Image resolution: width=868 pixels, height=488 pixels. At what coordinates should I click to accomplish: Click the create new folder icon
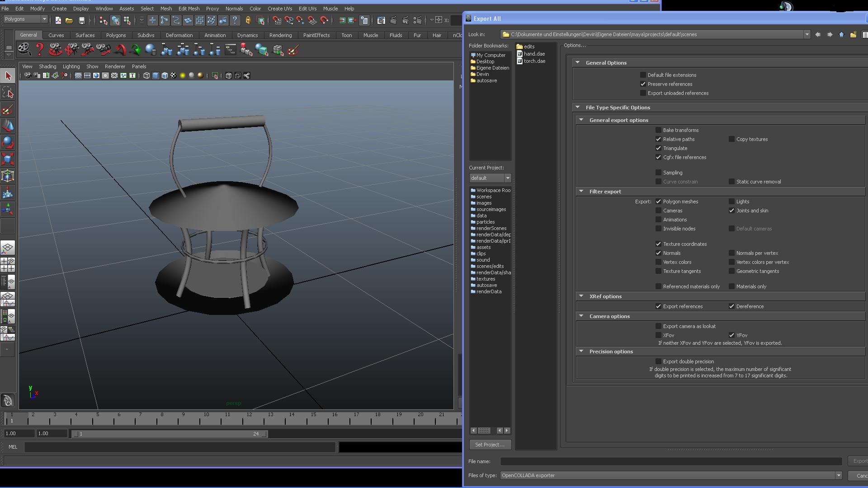(853, 34)
